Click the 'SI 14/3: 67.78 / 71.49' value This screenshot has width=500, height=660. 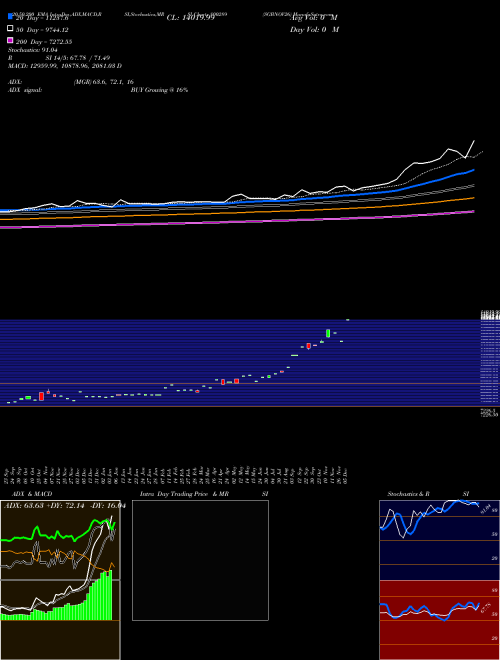coord(77,58)
